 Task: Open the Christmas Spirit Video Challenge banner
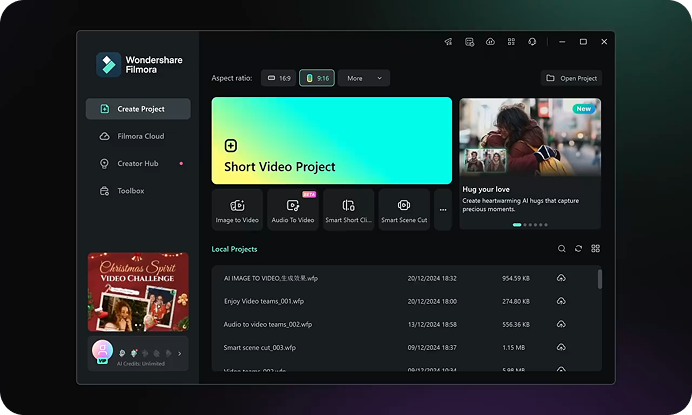tap(138, 292)
